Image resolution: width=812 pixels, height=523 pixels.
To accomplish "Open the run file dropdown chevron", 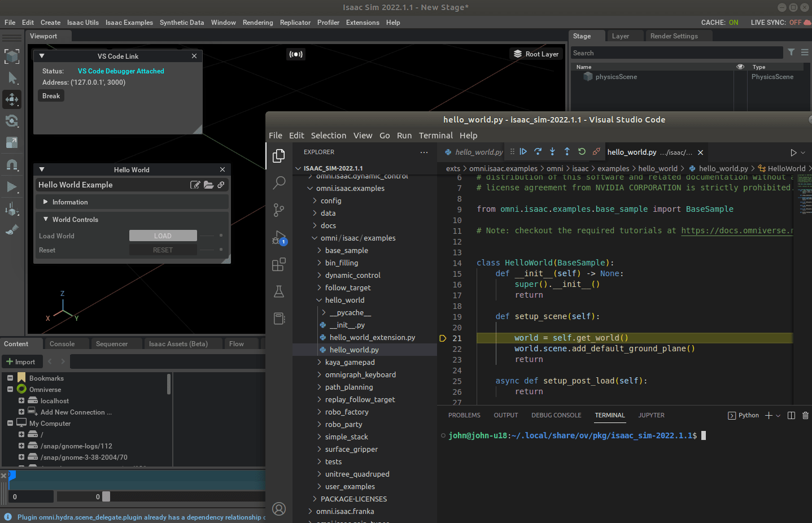I will point(803,152).
